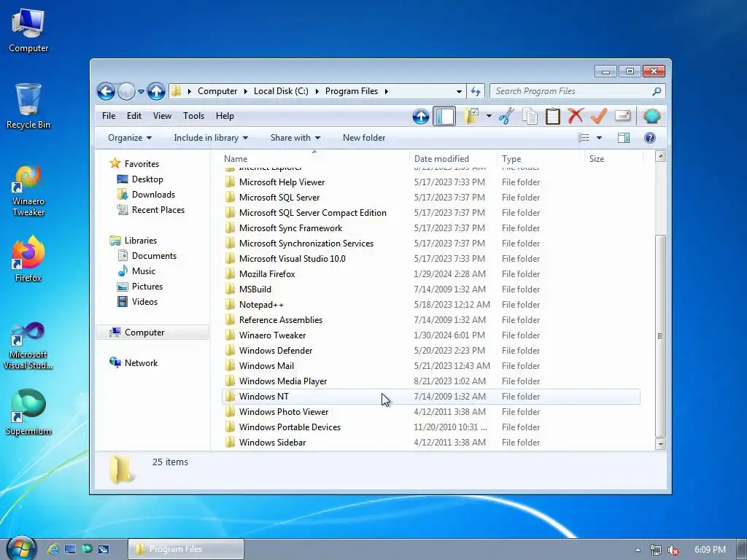The width and height of the screenshot is (747, 560).
Task: Open the Edit menu
Action: pyautogui.click(x=134, y=116)
